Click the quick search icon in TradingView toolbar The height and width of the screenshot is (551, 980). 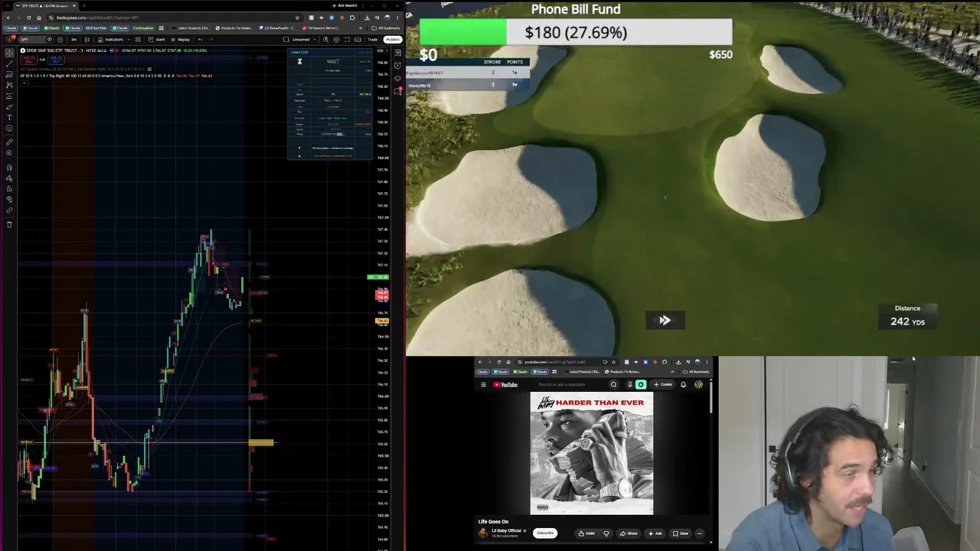(x=325, y=39)
